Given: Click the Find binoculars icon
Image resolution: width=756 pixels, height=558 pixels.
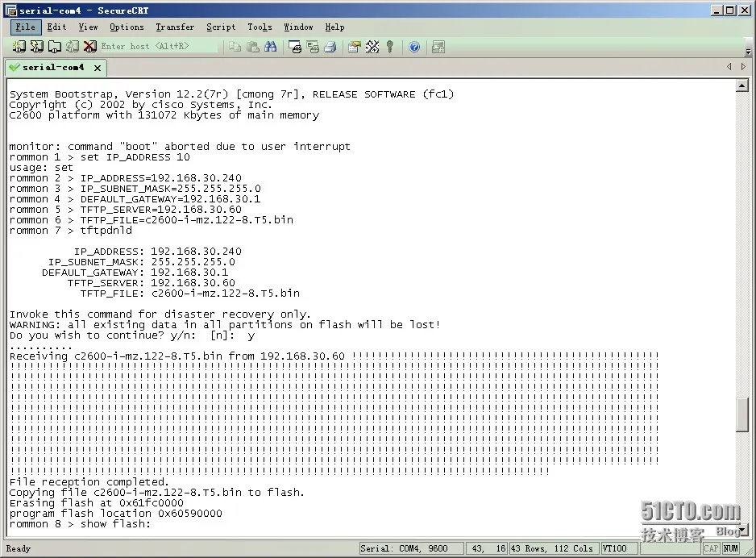Looking at the screenshot, I should click(x=271, y=47).
